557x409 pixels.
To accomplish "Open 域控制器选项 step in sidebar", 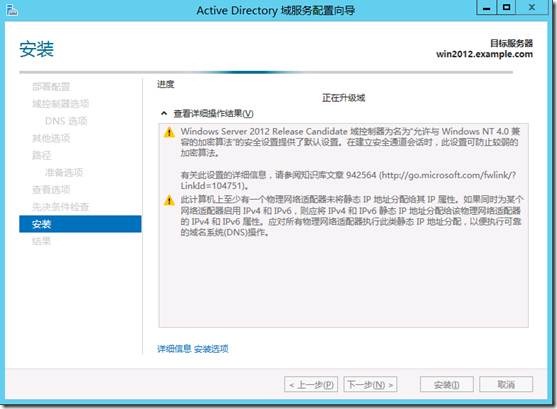I will (61, 104).
